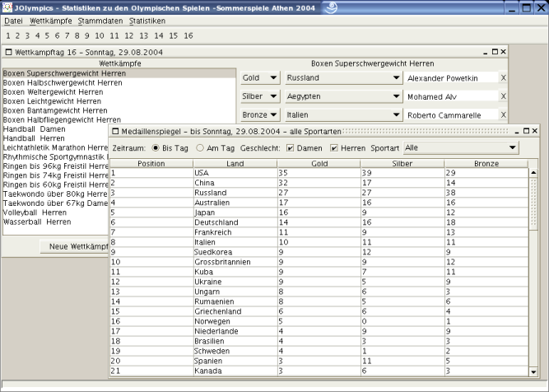Open the Russland country dropdown

[x=343, y=77]
